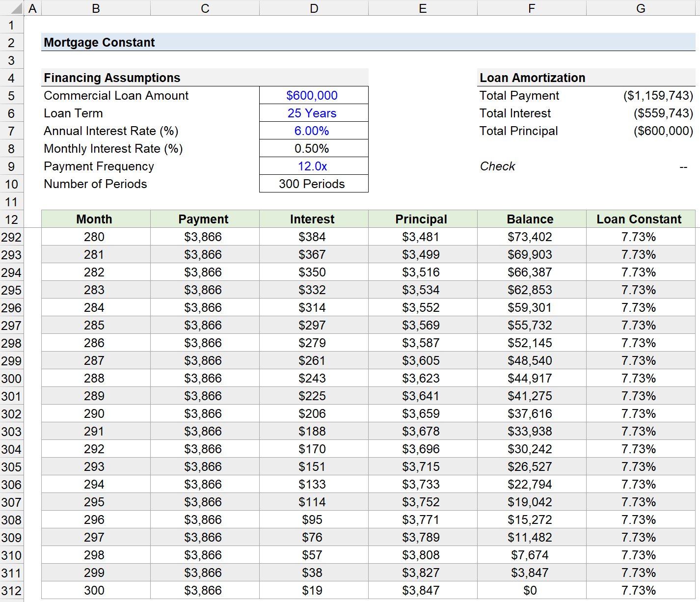Image resolution: width=700 pixels, height=602 pixels.
Task: Select the ($559,743) total interest value
Action: point(641,113)
